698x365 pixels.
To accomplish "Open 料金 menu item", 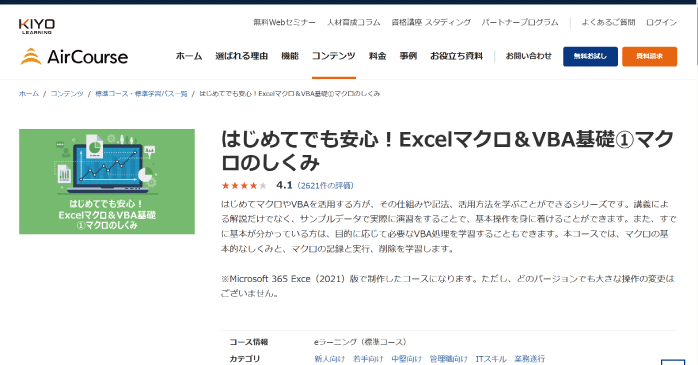I will pyautogui.click(x=377, y=56).
